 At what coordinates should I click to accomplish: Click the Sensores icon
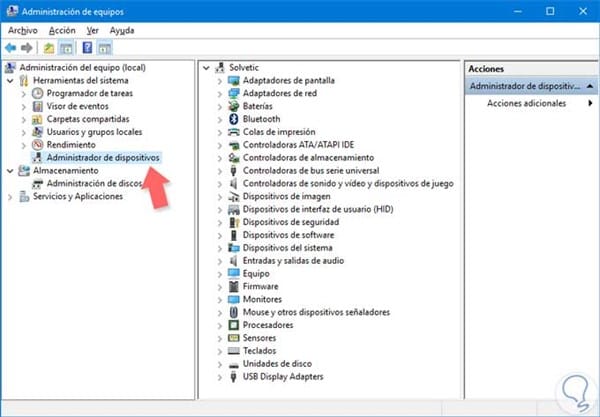(233, 338)
